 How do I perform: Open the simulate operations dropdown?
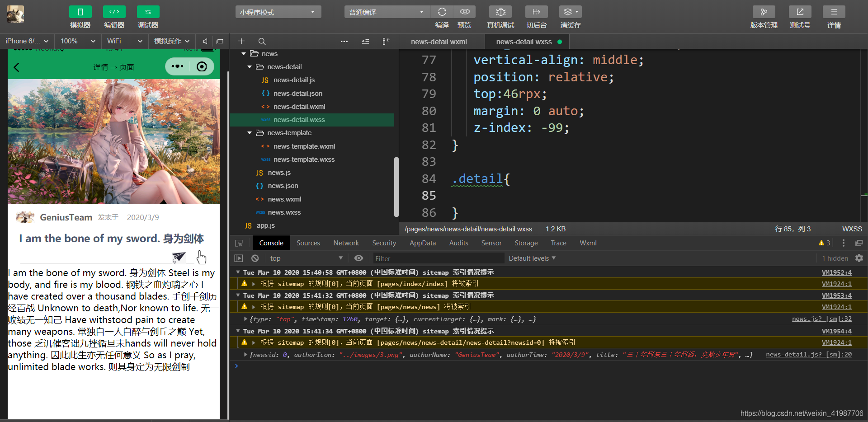pos(172,41)
